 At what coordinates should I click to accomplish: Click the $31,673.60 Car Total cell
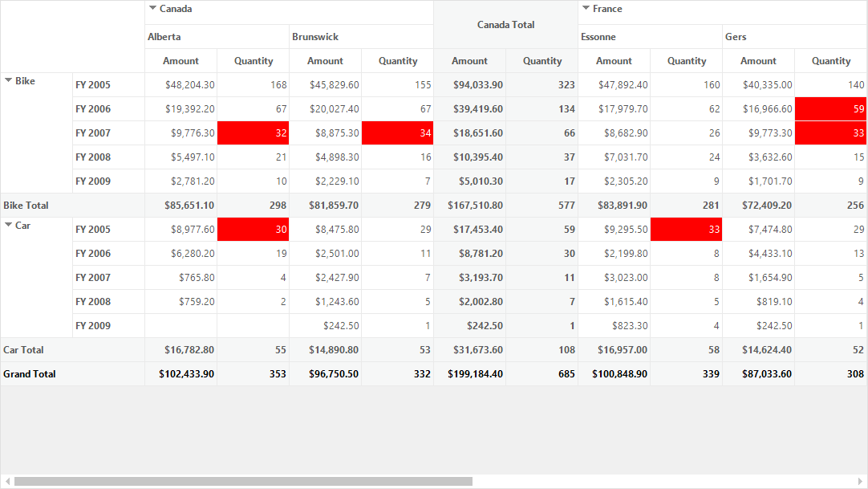coord(470,350)
